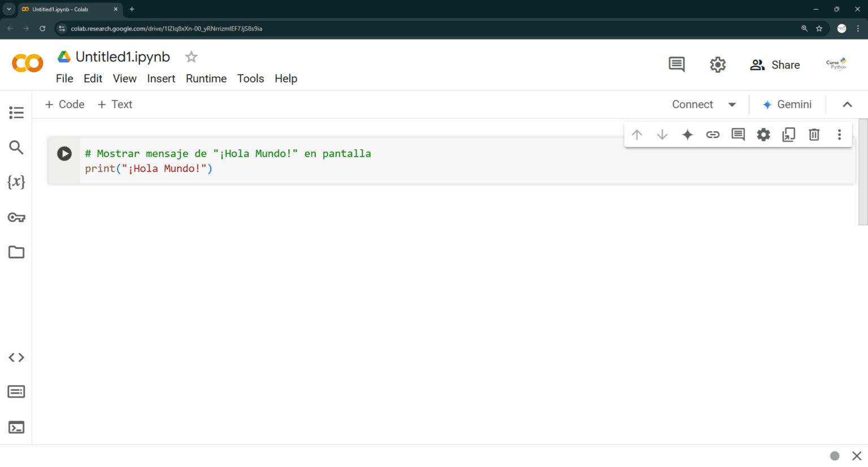Move the cell up with arrow icon
The height and width of the screenshot is (467, 868).
click(x=637, y=135)
